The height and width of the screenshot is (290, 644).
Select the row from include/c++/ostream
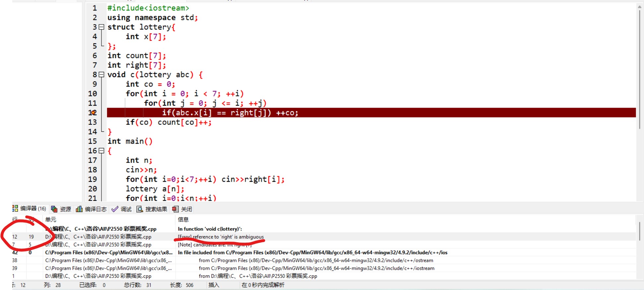click(324, 261)
